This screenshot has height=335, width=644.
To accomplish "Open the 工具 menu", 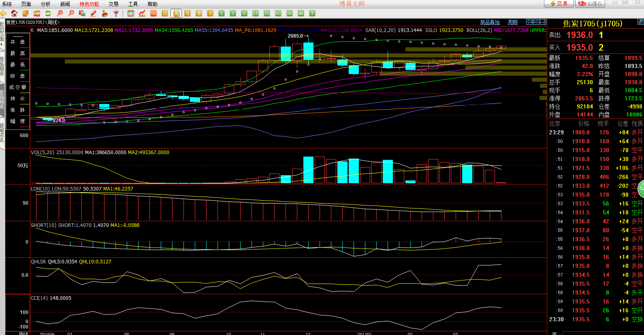I will [x=133, y=4].
